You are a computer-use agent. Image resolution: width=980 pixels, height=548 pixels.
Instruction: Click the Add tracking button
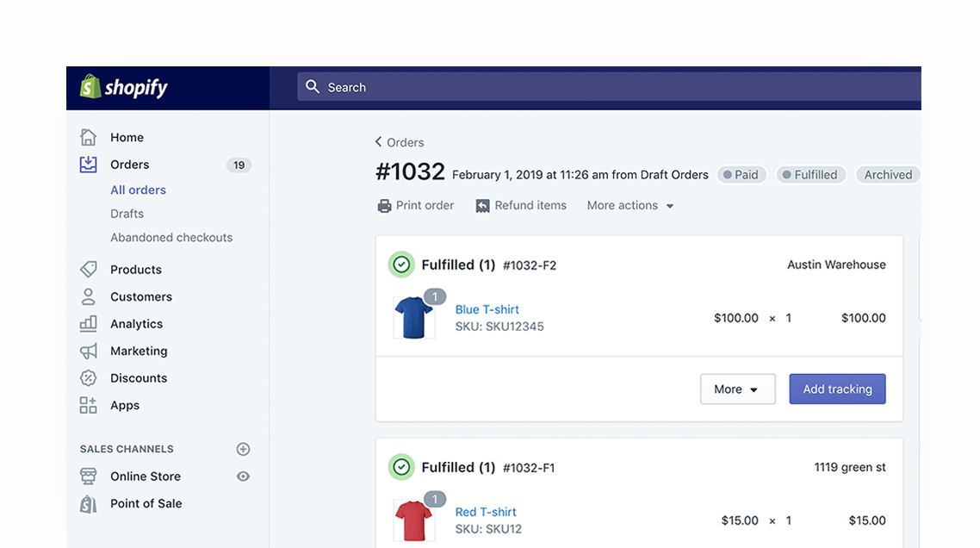(837, 389)
